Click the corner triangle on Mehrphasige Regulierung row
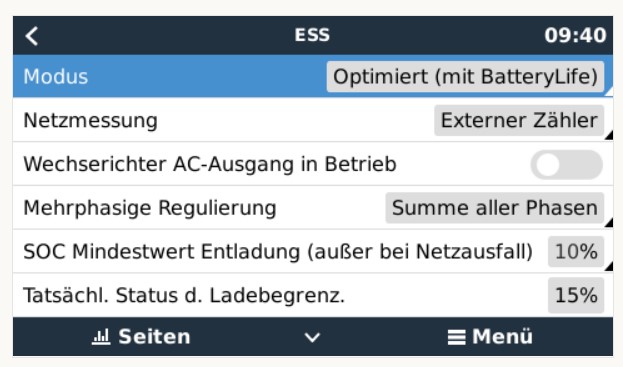This screenshot has width=623, height=367. (x=608, y=223)
